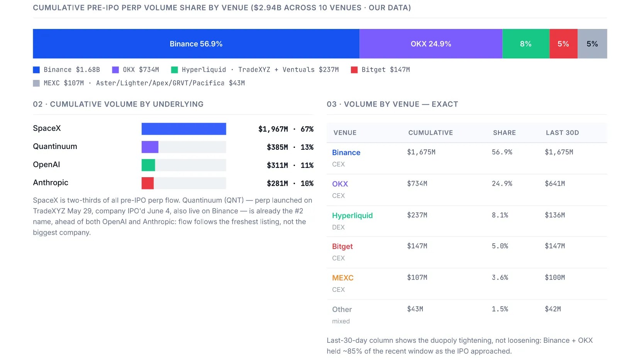
Task: Click the '$311M · 11%' value
Action: click(290, 165)
